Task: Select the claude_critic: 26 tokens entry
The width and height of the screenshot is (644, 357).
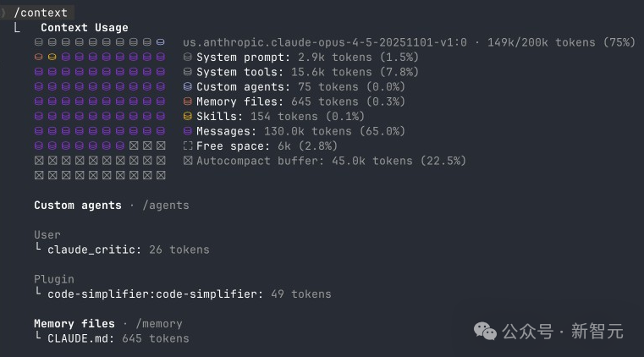Action: tap(129, 250)
